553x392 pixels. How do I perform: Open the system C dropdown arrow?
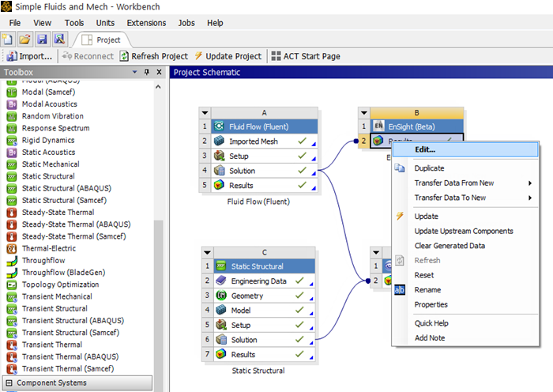click(207, 253)
